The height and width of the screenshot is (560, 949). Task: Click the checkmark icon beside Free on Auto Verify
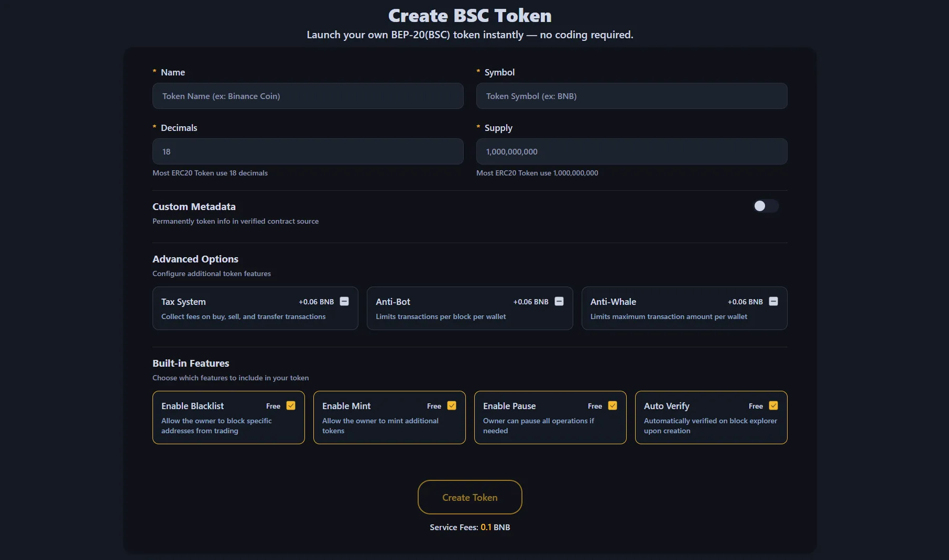(774, 405)
